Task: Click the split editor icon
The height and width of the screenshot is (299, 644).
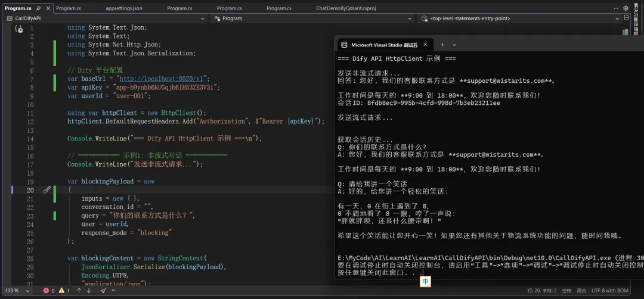Action: tap(626, 18)
